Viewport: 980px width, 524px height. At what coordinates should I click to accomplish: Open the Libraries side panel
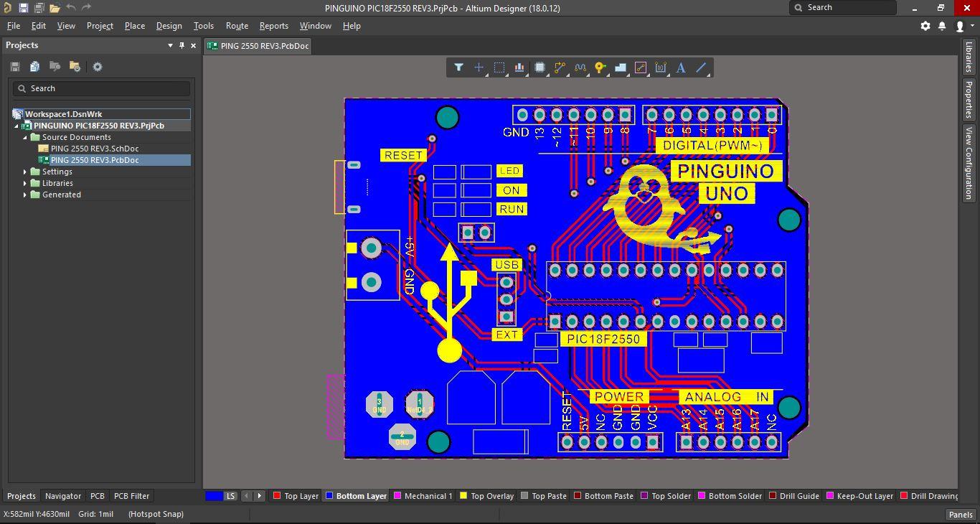pyautogui.click(x=969, y=57)
